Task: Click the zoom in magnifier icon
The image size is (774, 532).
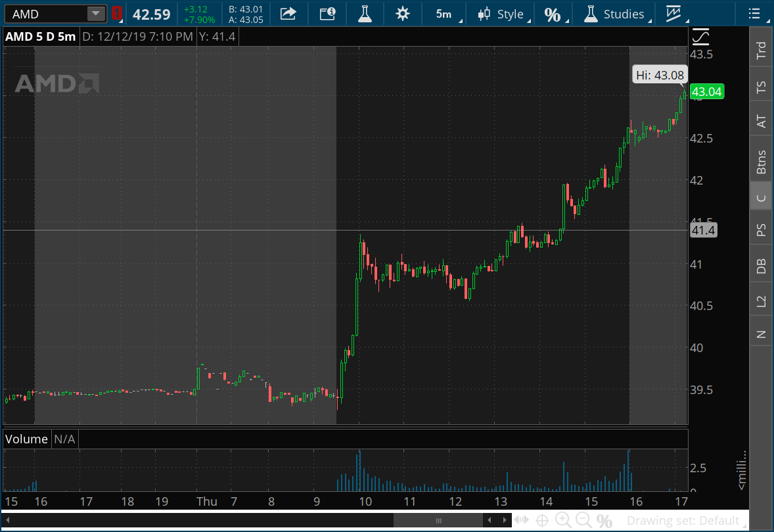Action: 562,520
